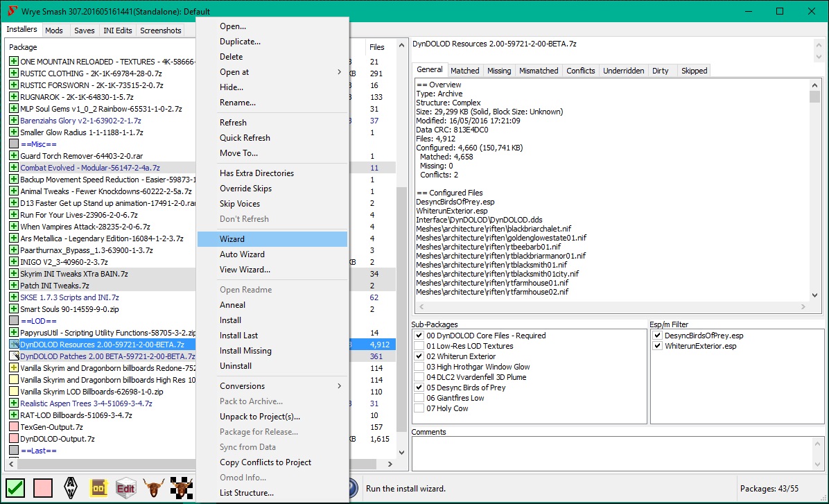
Task: Enable 04 DLC2 Vvardenfell 3D Plume
Action: tap(419, 377)
